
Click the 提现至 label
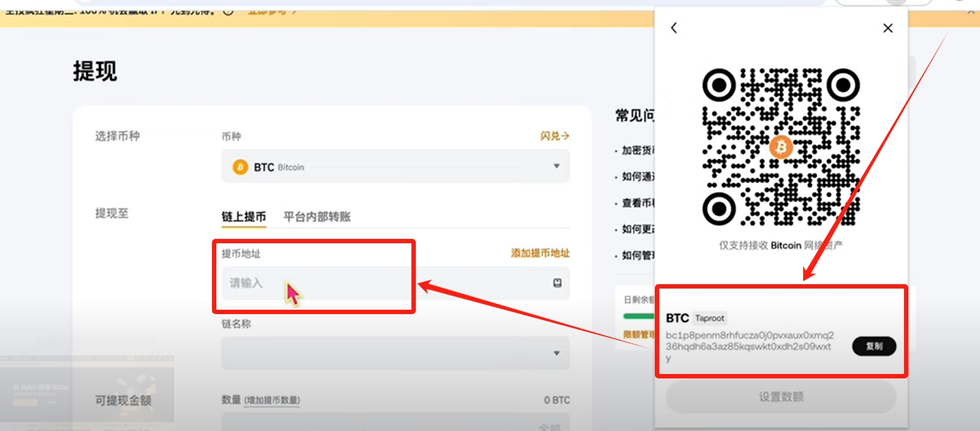[112, 213]
